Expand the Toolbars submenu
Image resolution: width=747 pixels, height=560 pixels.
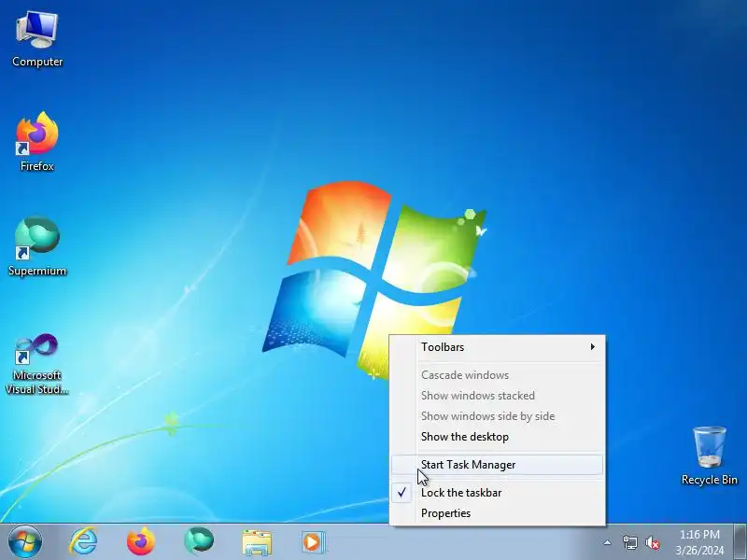[498, 347]
